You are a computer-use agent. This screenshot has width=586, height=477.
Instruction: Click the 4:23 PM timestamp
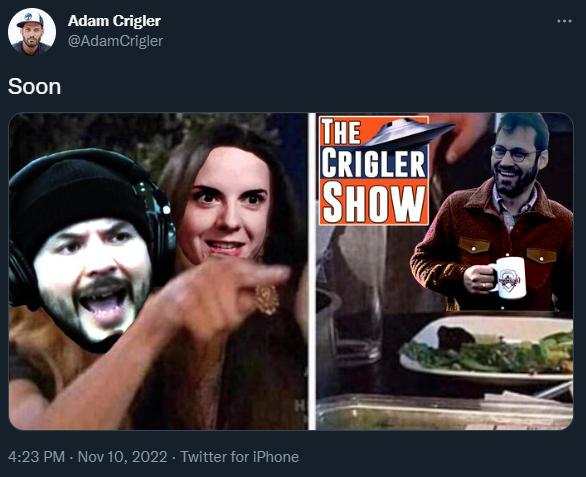pos(36,457)
